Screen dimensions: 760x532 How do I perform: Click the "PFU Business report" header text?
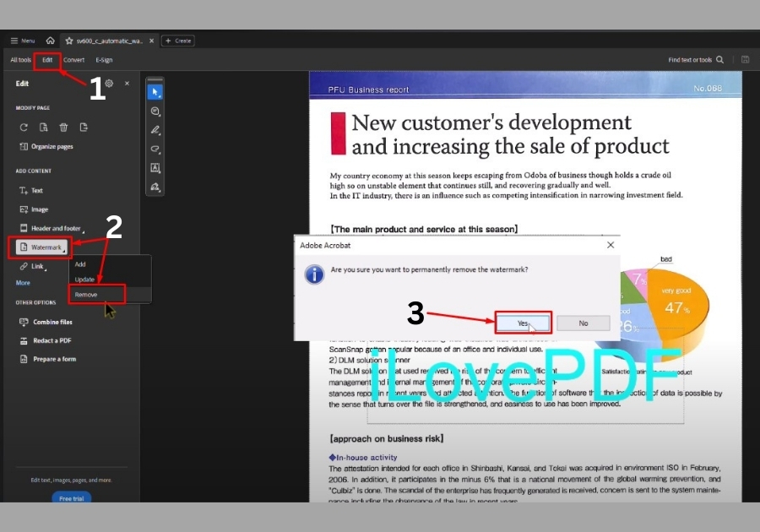point(368,90)
